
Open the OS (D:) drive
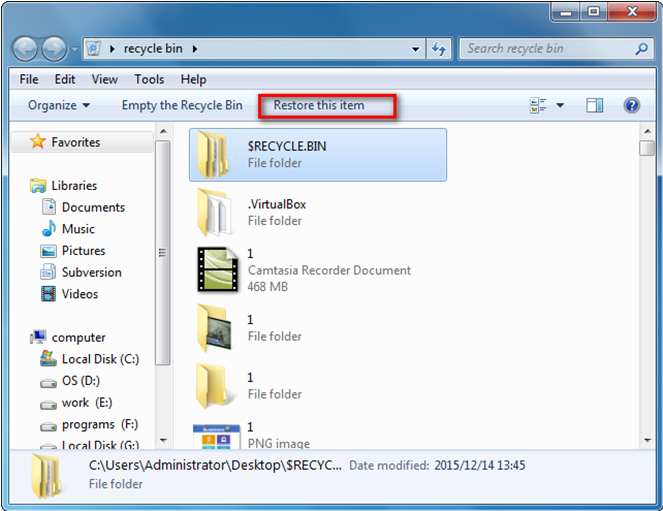[x=81, y=381]
